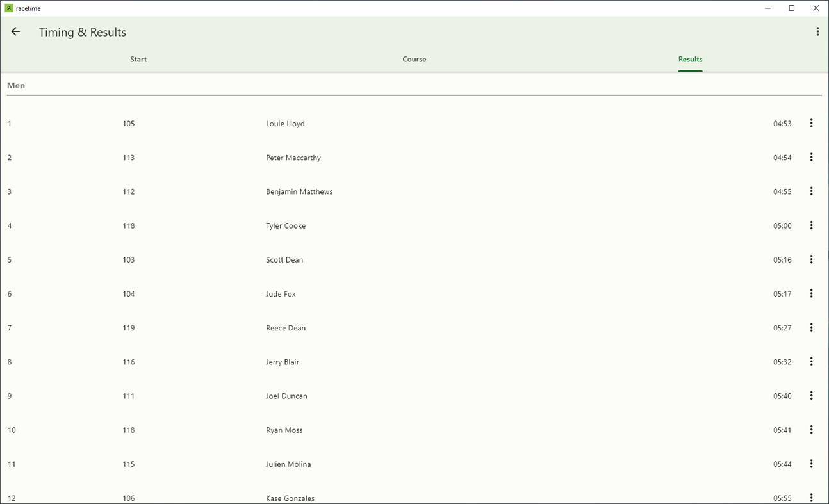829x504 pixels.
Task: Open the options menu for Tyler Cooke
Action: click(812, 225)
